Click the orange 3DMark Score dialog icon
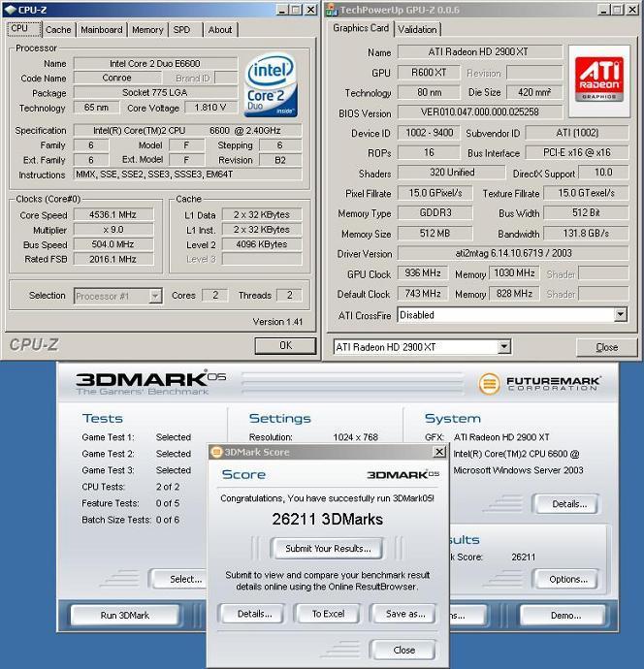The width and height of the screenshot is (644, 669). 217,452
